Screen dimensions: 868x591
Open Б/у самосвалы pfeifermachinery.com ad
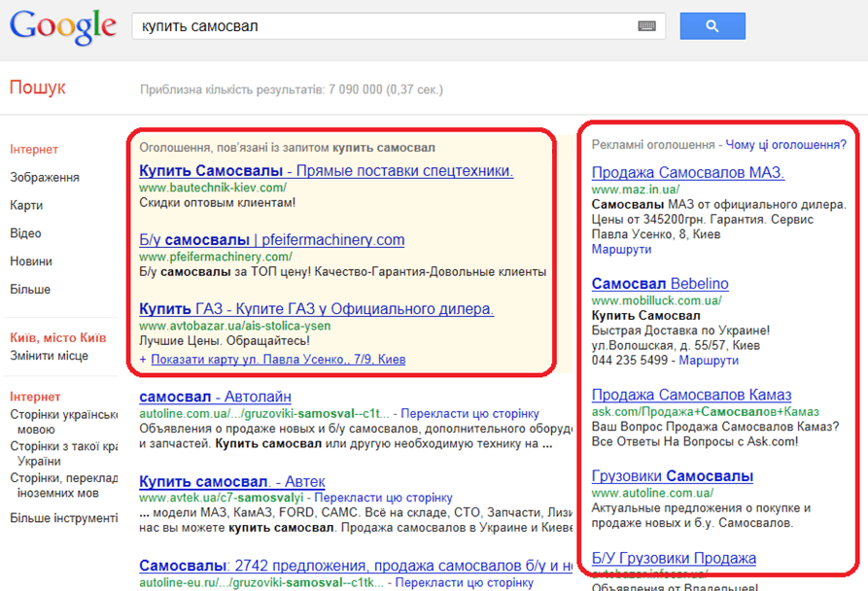[x=272, y=240]
